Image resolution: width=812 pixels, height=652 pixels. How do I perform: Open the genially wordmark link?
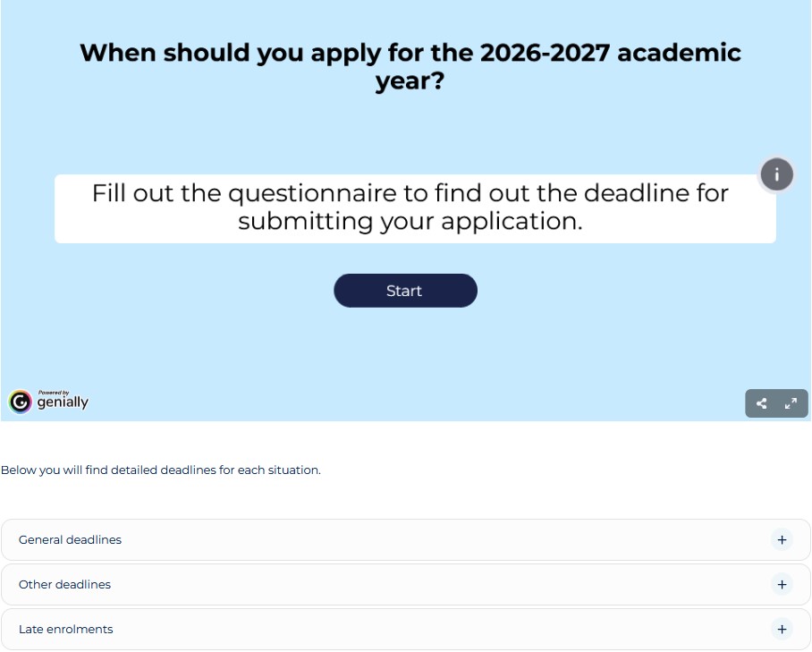(x=63, y=403)
